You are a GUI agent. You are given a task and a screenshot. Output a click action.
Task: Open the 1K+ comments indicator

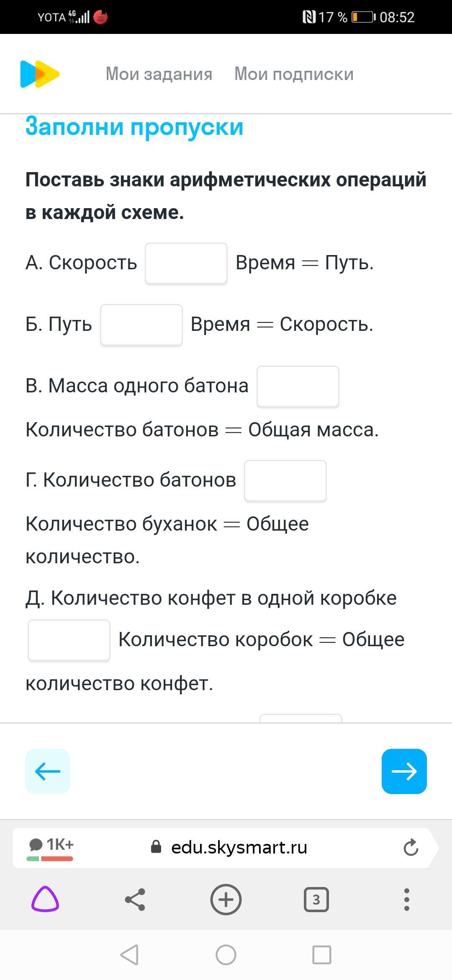(x=51, y=847)
